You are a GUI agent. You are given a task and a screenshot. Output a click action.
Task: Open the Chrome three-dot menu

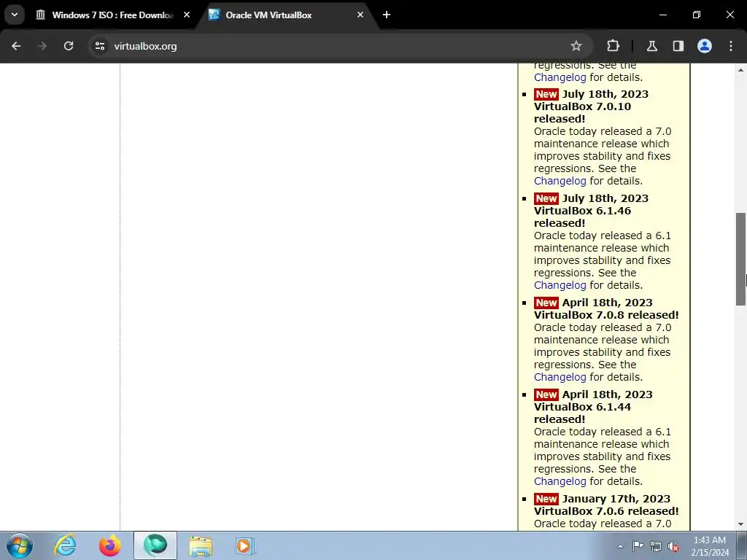click(x=731, y=46)
